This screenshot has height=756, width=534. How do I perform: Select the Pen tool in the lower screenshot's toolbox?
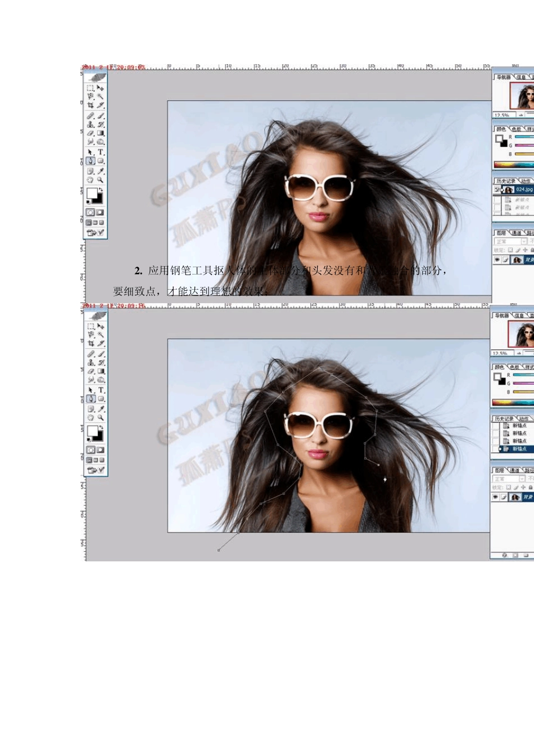point(90,399)
